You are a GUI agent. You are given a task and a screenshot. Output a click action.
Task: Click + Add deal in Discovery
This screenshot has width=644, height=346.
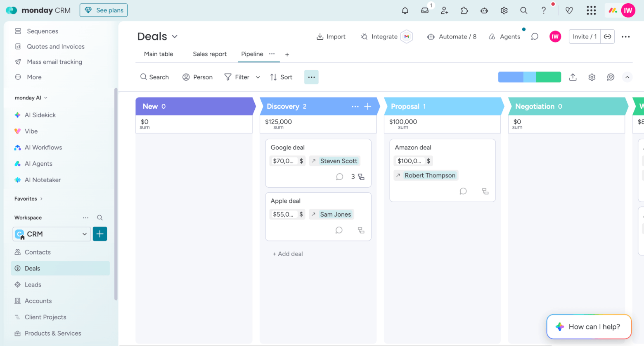click(x=288, y=254)
